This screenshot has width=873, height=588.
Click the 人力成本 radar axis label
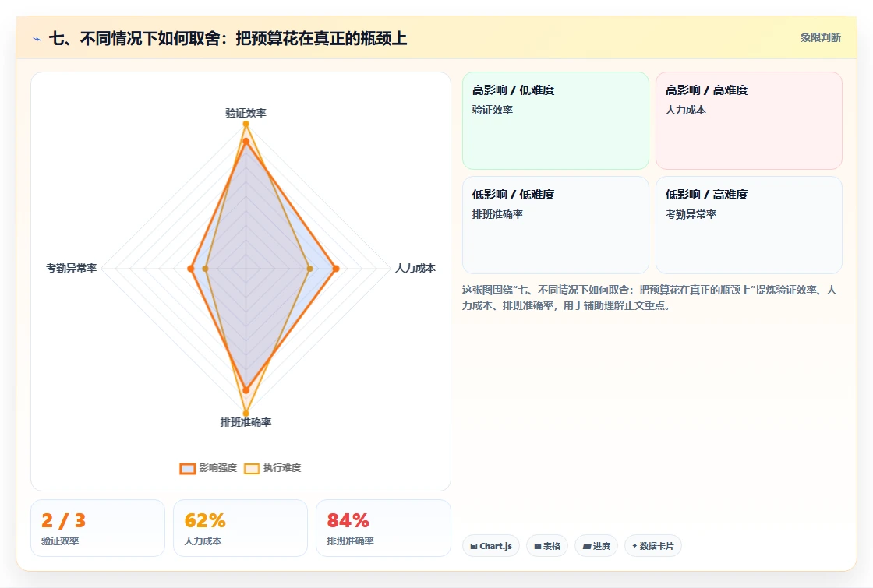click(x=415, y=268)
